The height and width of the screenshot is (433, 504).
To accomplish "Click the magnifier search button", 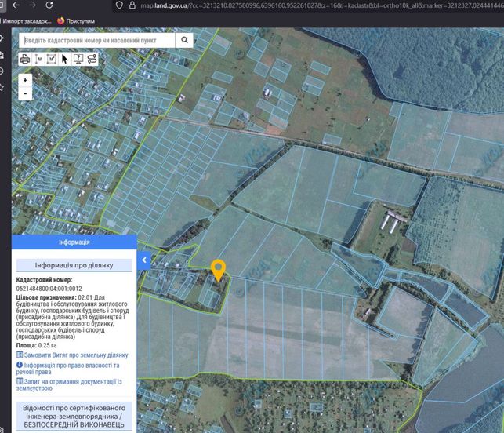I will (x=184, y=40).
